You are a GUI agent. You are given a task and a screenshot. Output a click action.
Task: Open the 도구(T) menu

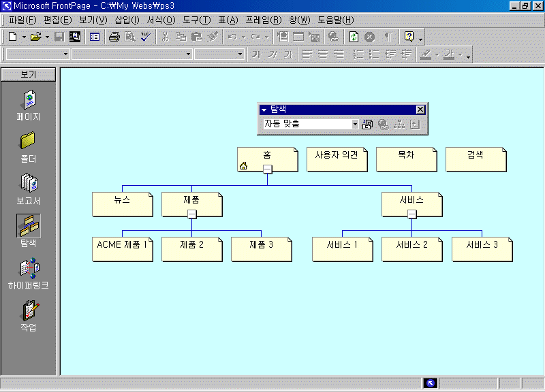[197, 20]
